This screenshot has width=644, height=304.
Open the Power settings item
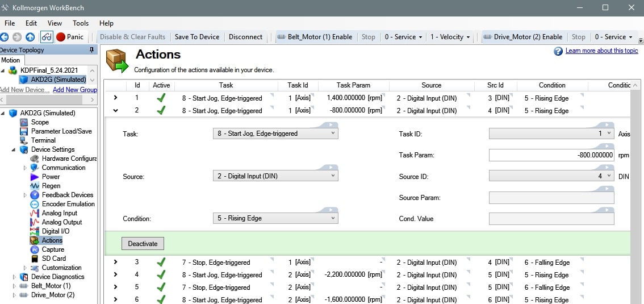(x=51, y=177)
